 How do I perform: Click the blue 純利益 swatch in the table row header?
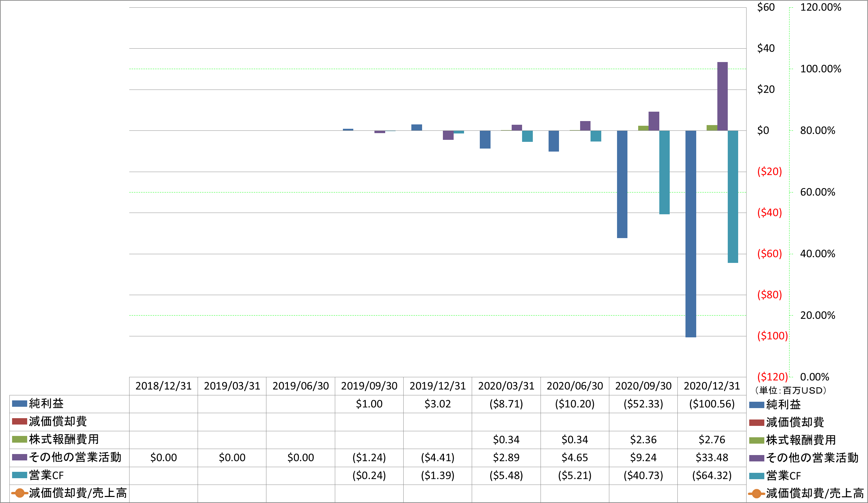(x=20, y=404)
